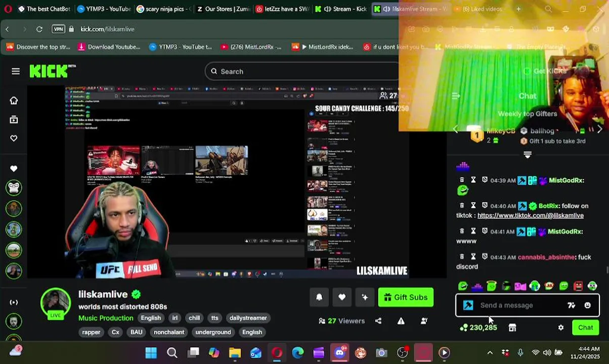Open emote picker smiley in message box

(x=587, y=305)
